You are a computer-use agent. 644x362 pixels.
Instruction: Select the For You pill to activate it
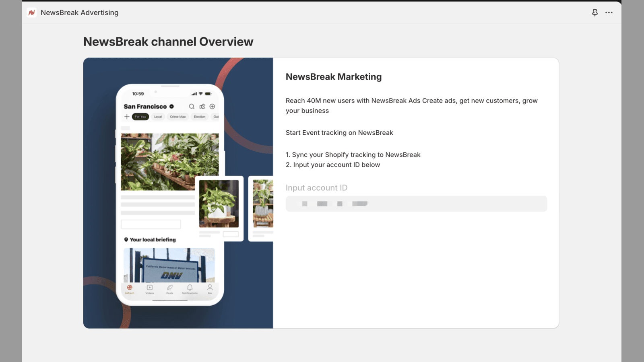[140, 117]
